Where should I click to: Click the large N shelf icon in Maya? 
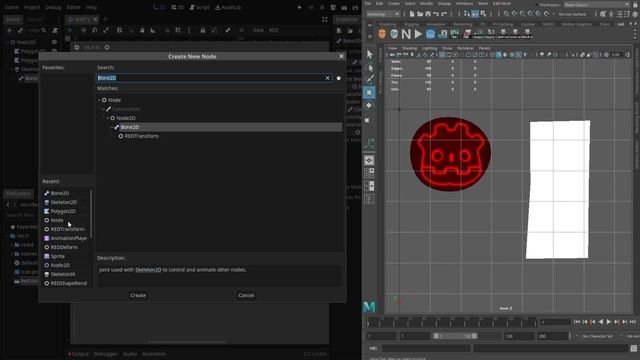[x=406, y=34]
